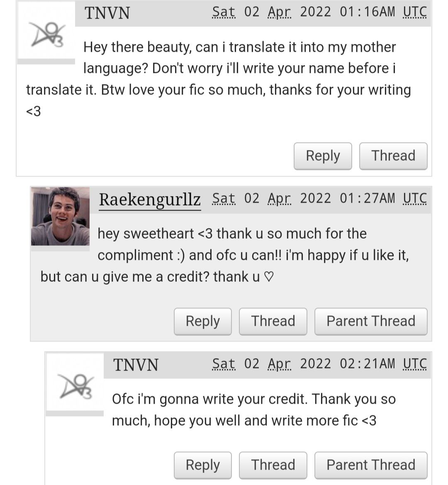Open Thread for TNVN's 02:21AM comment

pos(273,465)
